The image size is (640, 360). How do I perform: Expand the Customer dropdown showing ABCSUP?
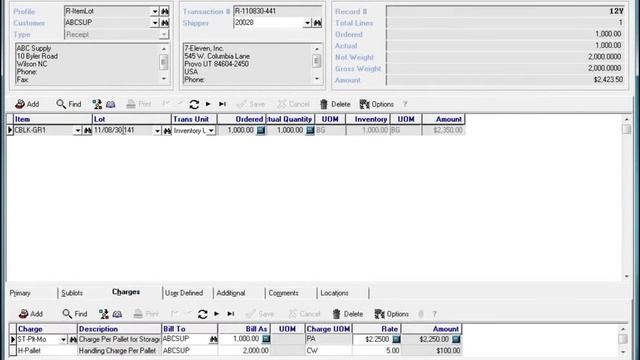(155, 23)
